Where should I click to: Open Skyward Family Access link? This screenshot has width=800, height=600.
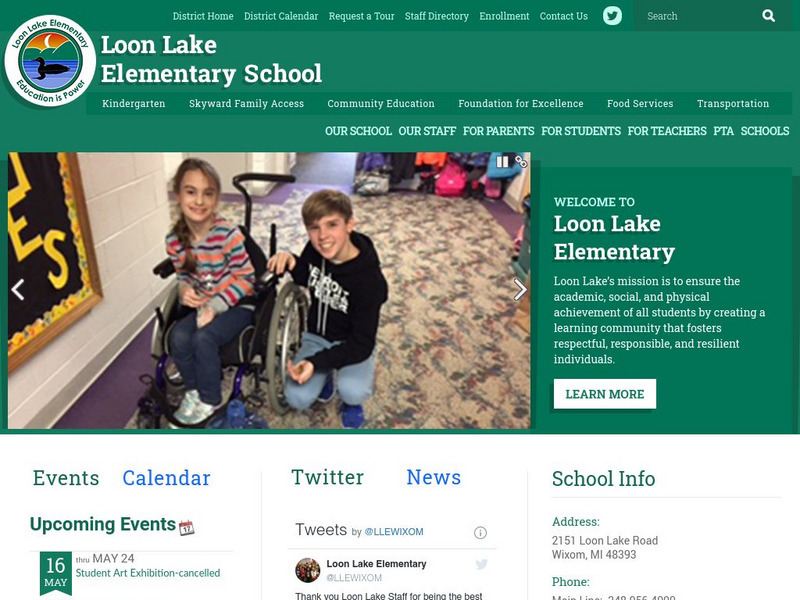(x=246, y=104)
